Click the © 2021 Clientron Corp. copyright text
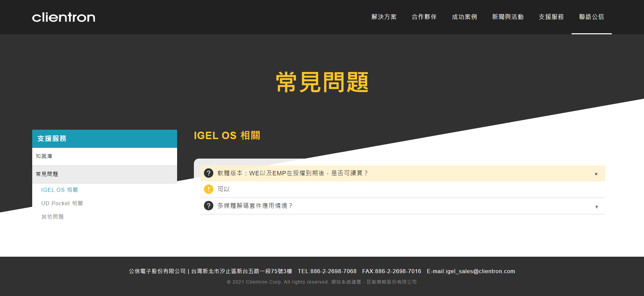 coord(278,282)
